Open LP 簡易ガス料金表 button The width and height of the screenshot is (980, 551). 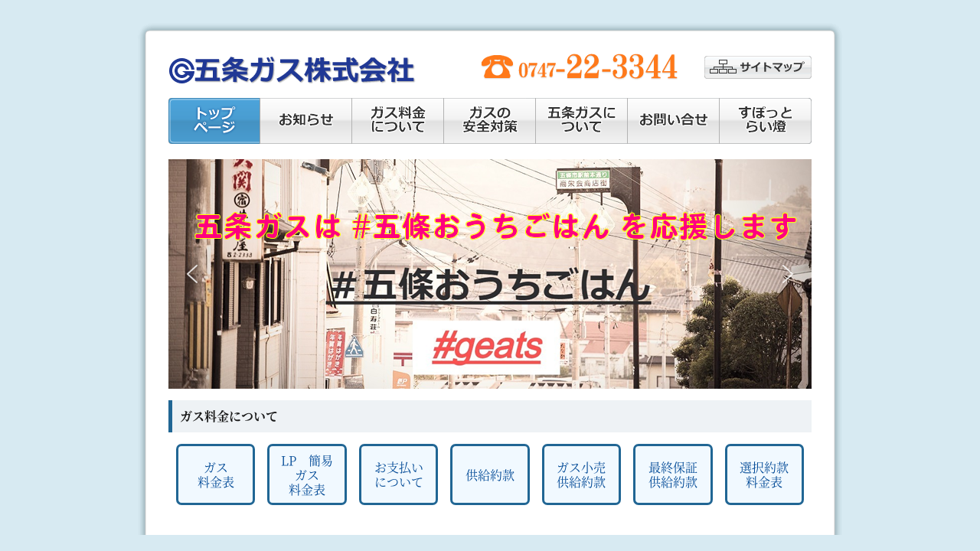[x=307, y=474]
